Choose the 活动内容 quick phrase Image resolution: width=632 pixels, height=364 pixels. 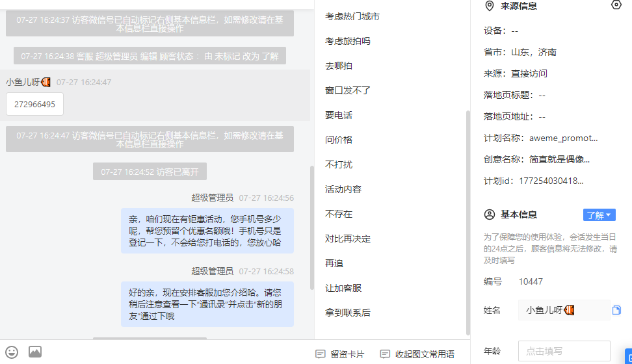coord(343,189)
